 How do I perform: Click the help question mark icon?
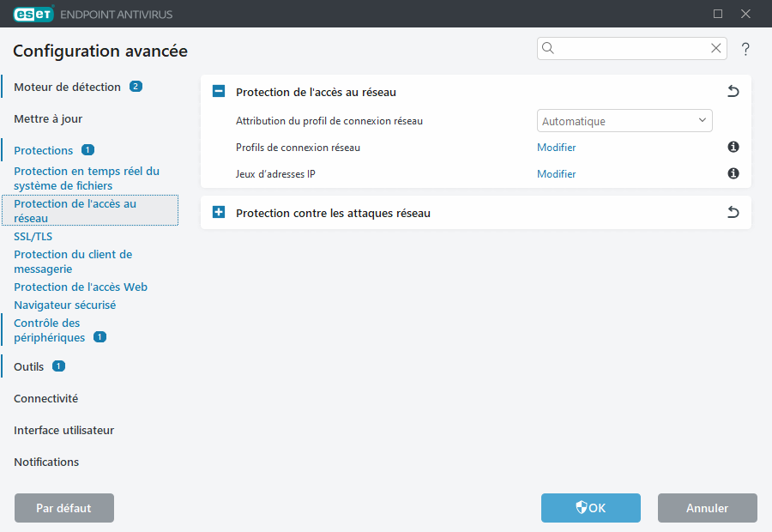point(745,50)
